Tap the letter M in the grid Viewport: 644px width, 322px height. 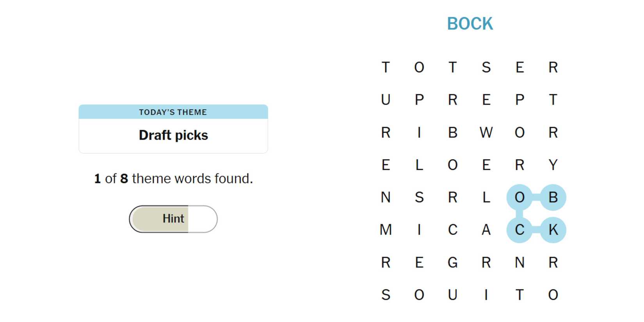pyautogui.click(x=386, y=230)
